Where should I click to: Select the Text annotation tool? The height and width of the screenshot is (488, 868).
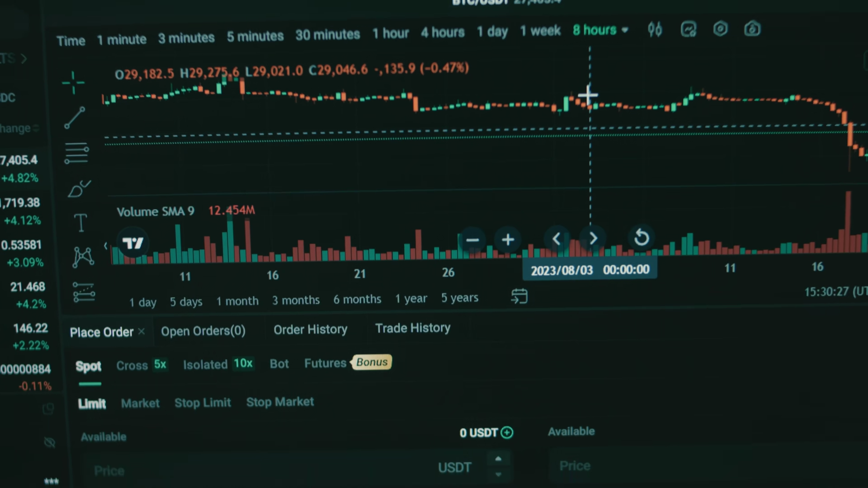point(80,223)
